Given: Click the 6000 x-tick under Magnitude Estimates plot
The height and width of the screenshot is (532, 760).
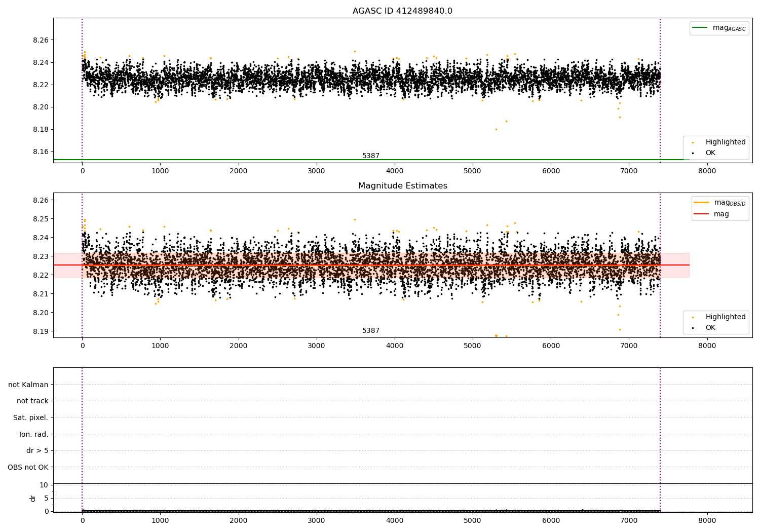Looking at the screenshot, I should [x=551, y=346].
